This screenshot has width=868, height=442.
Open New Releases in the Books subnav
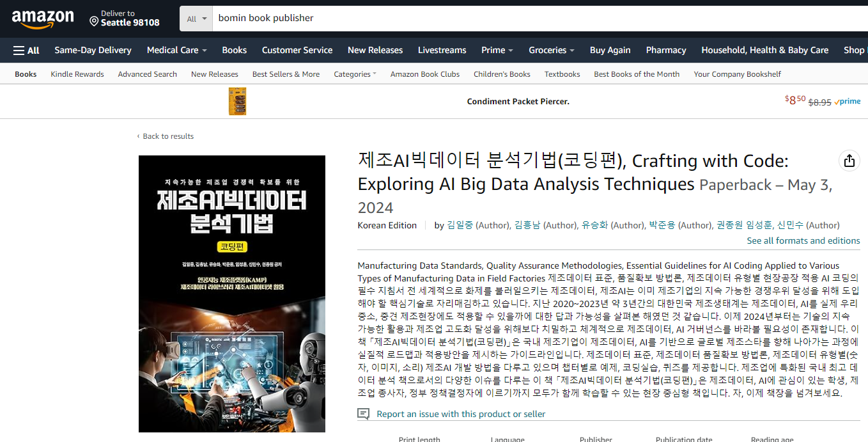(215, 74)
